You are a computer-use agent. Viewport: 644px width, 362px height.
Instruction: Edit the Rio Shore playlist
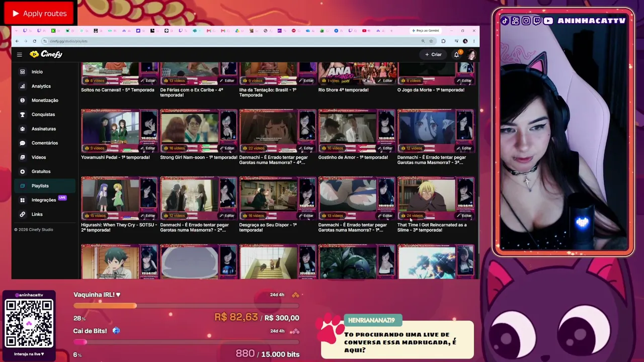point(385,80)
